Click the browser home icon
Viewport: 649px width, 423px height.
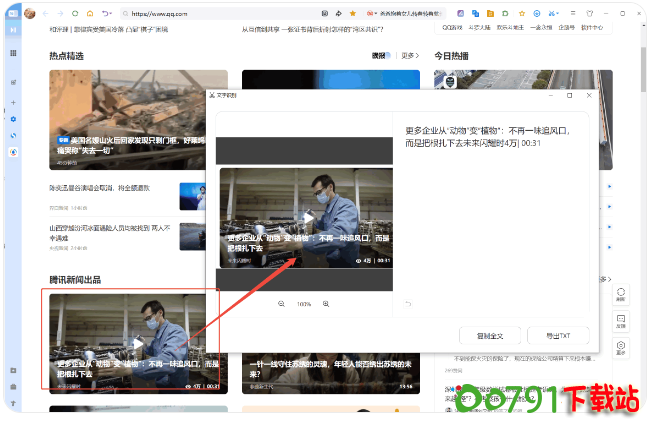click(90, 13)
